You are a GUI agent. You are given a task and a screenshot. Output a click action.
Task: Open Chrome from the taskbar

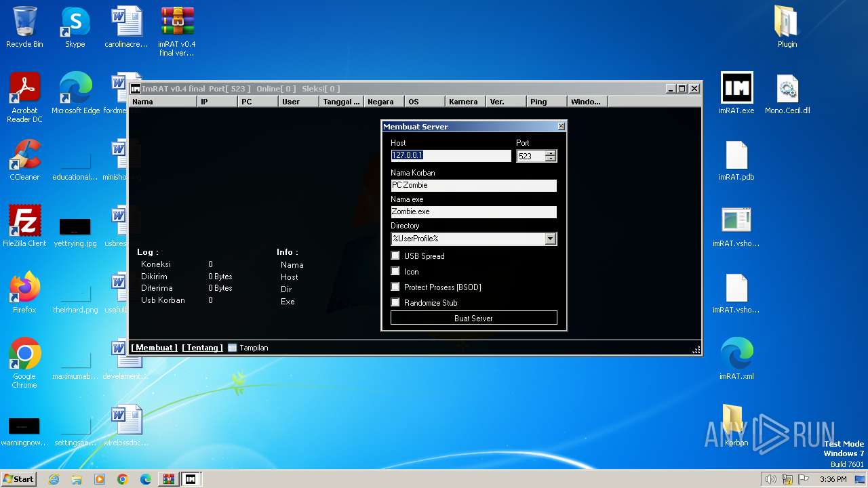122,479
